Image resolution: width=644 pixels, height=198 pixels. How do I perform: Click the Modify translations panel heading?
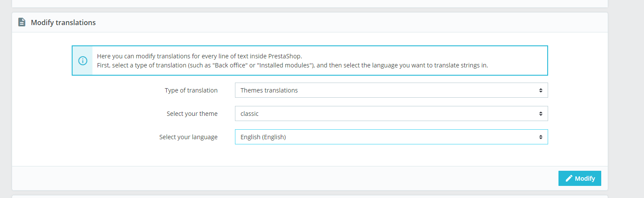coord(63,22)
